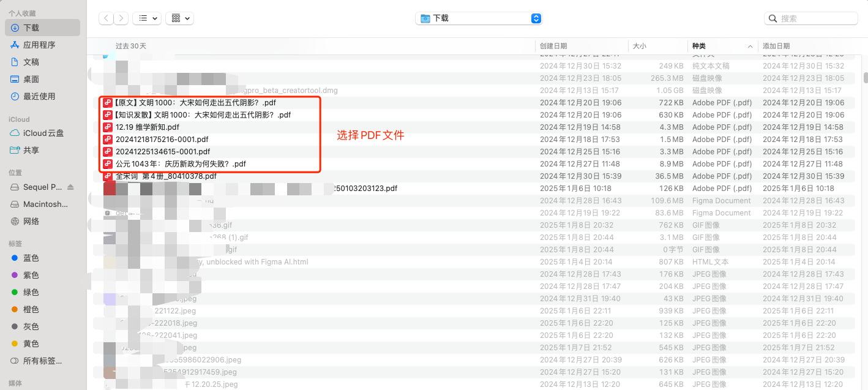Sort by the 创建日期 column header
Screen dimensions: 868x390
(x=553, y=46)
